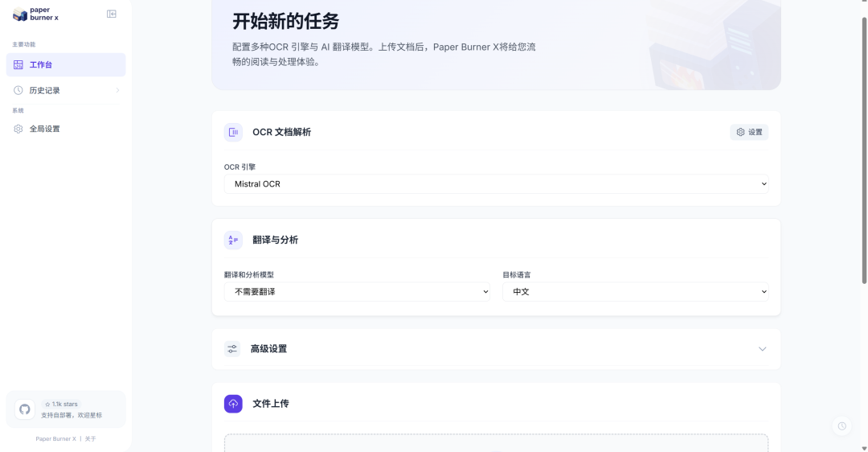Image resolution: width=868 pixels, height=452 pixels.
Task: Click the OCR 文档解析 section icon
Action: coord(233,133)
